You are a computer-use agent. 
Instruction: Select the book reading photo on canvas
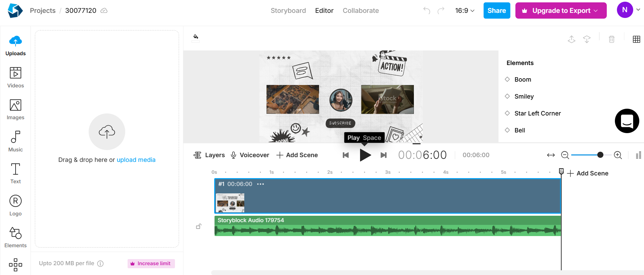387,99
